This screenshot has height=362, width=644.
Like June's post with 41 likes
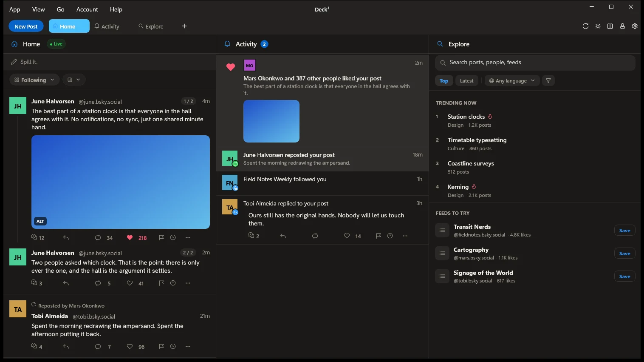tap(130, 283)
